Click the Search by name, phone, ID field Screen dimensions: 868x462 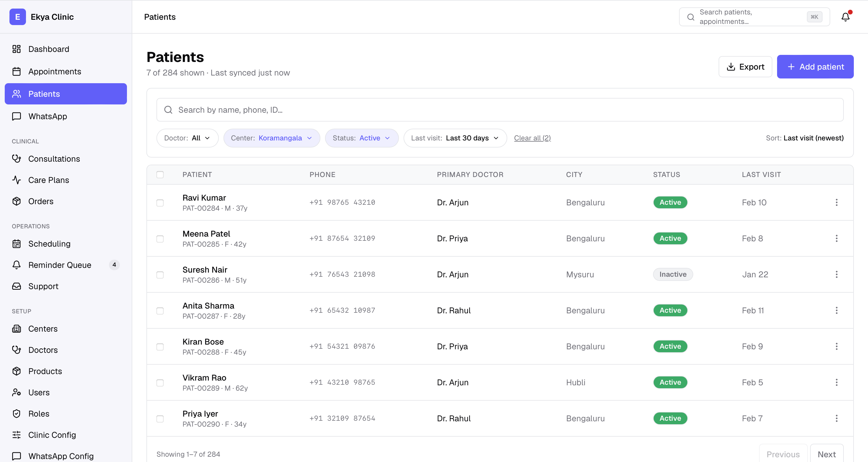(500, 110)
